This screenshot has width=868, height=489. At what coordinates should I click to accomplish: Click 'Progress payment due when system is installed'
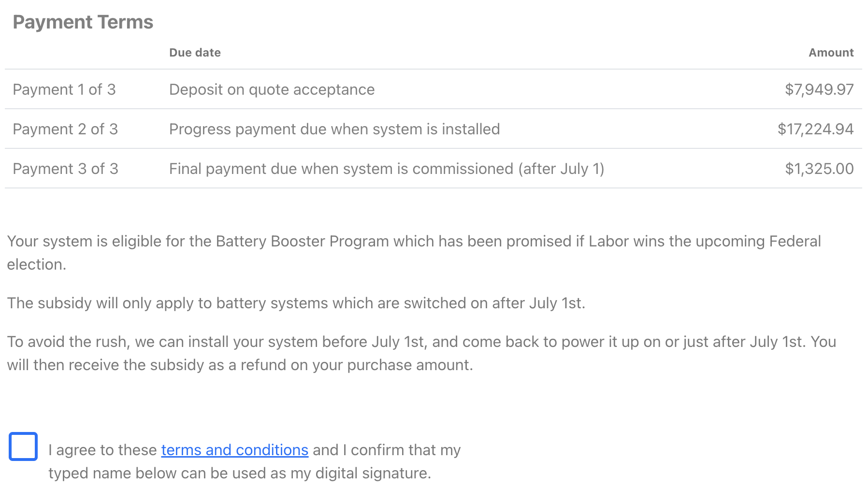[334, 129]
